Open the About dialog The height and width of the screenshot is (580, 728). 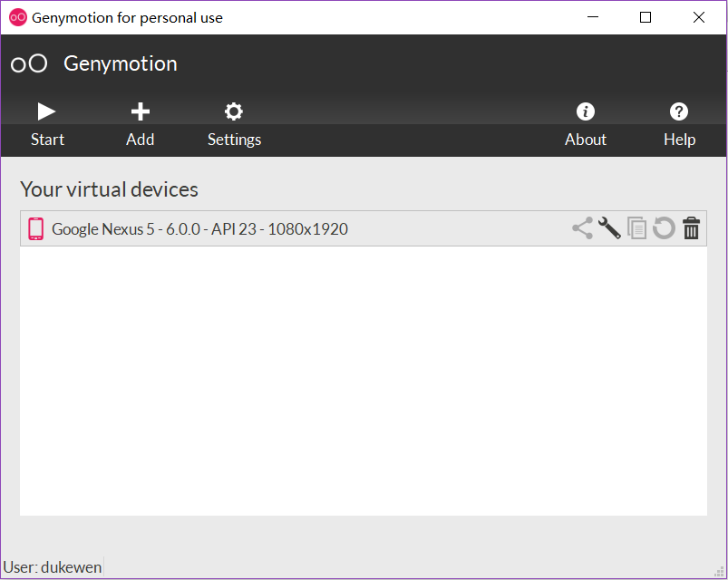(585, 124)
